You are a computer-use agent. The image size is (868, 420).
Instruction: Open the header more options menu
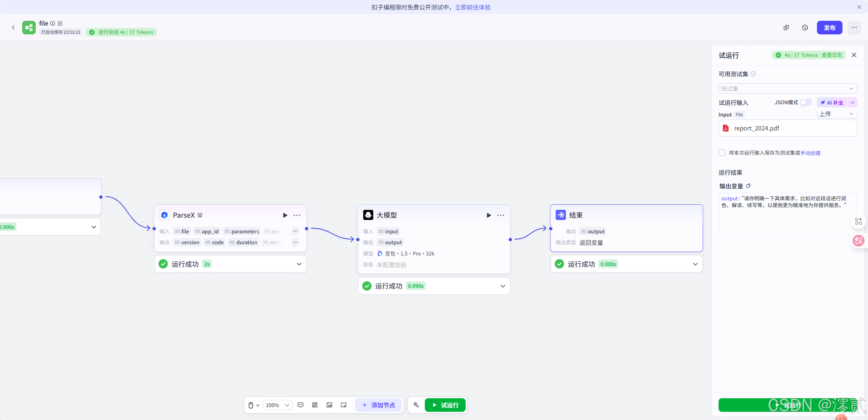(x=854, y=28)
